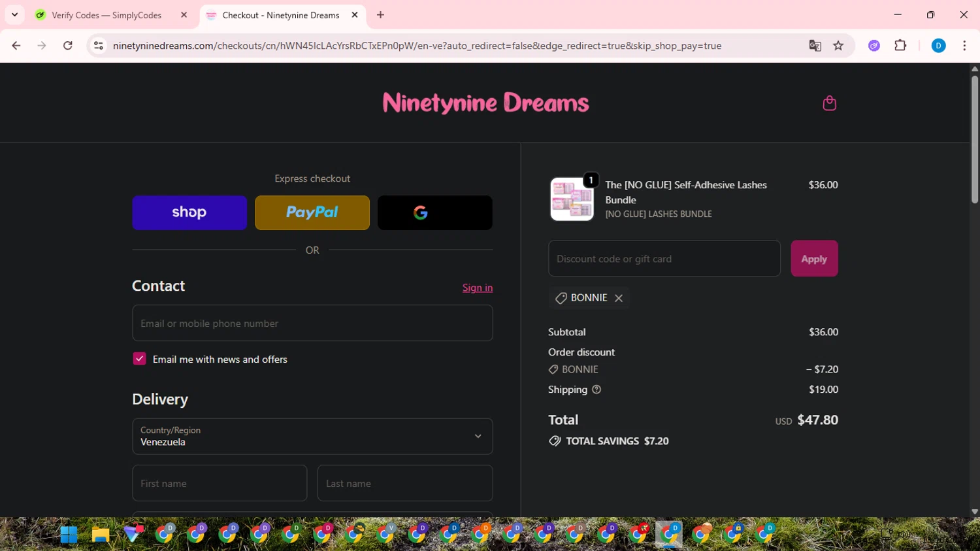
Task: Open the tab search dropdown arrow
Action: pyautogui.click(x=14, y=15)
